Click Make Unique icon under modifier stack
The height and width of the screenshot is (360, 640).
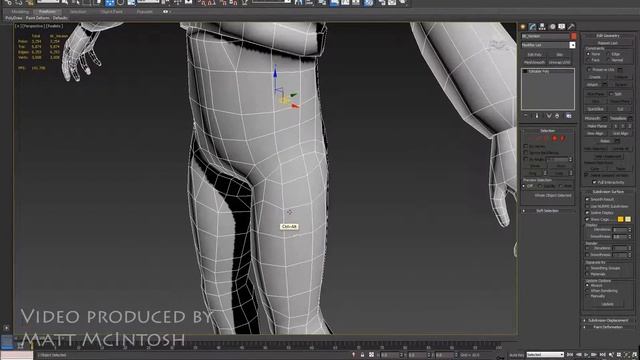tap(549, 116)
